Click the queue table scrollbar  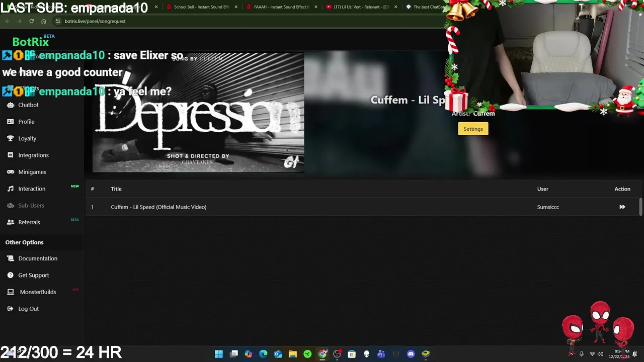click(x=640, y=206)
